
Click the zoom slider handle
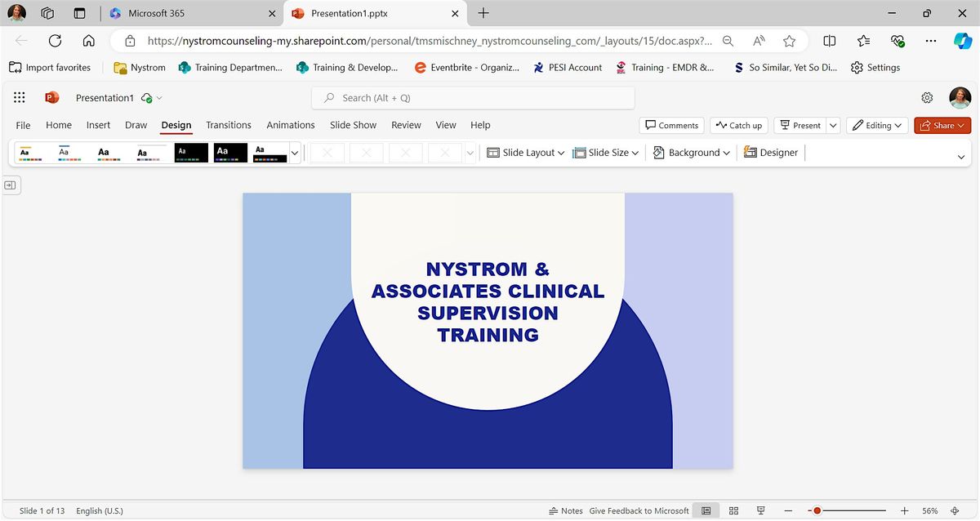816,510
